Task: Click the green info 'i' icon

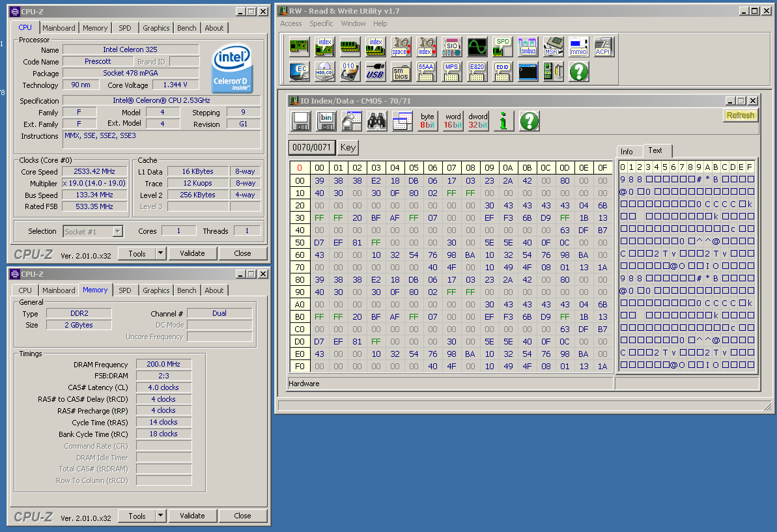Action: [503, 121]
